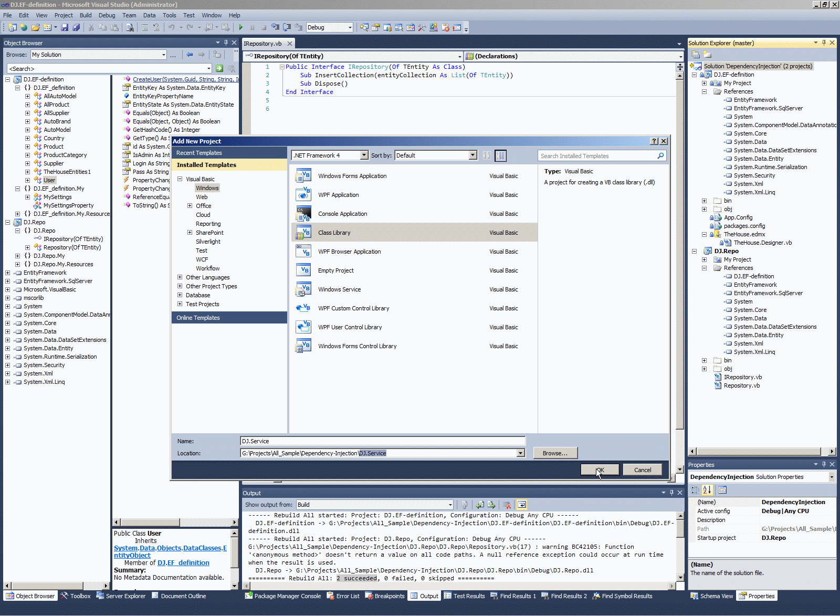Click the Go to Next Message output icon

point(491,505)
